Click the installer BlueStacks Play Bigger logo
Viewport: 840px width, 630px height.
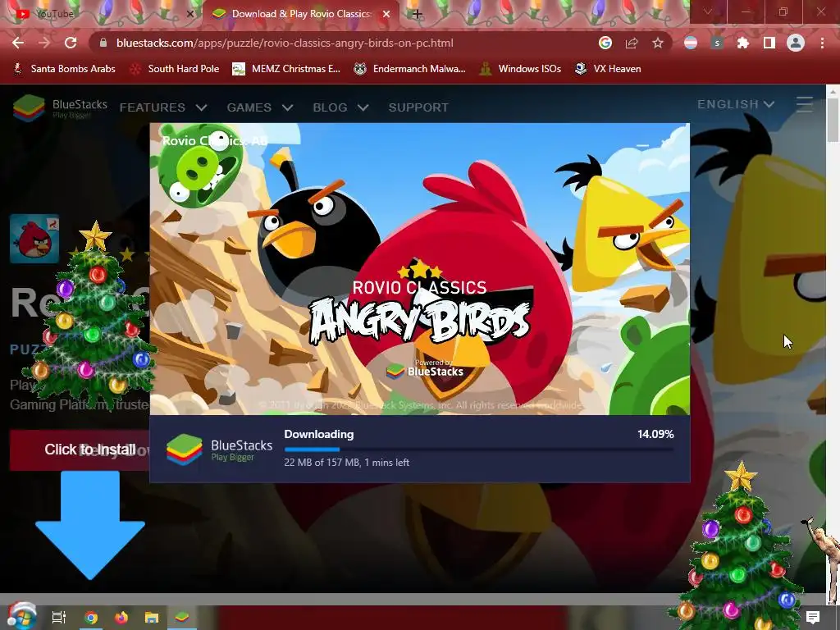219,450
